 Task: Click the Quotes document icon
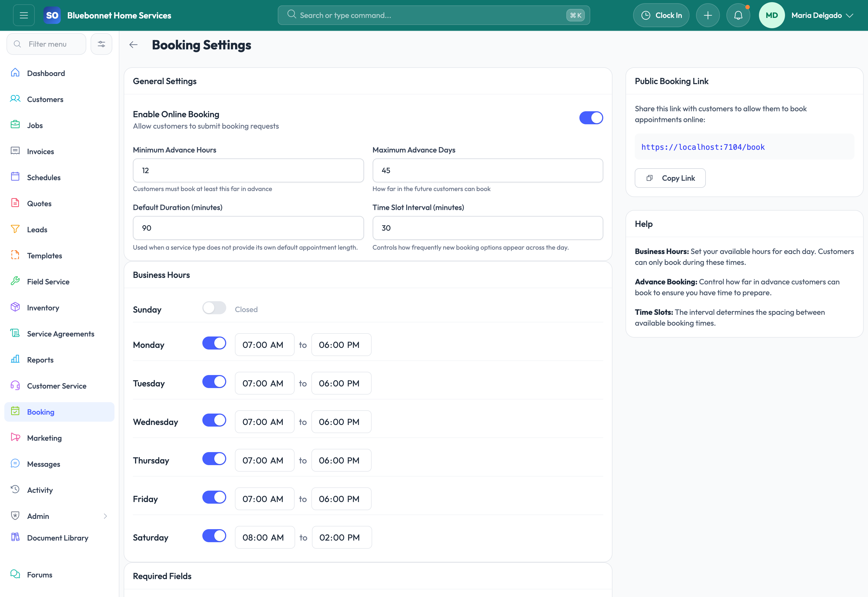click(15, 203)
